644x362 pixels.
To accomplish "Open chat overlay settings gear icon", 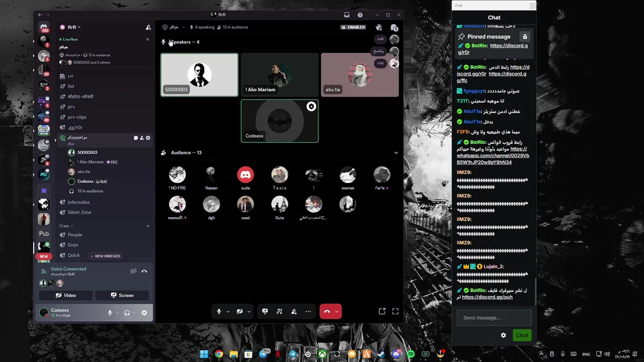I will coord(503,335).
